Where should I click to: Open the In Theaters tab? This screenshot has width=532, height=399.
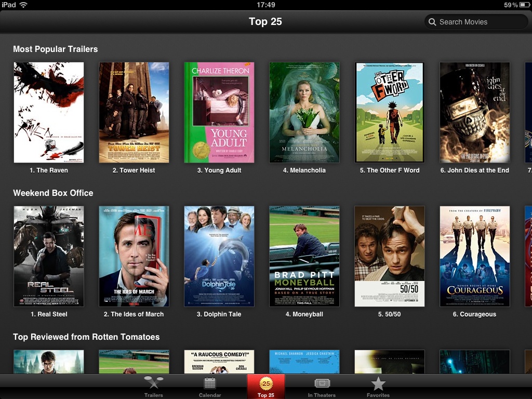(322, 387)
